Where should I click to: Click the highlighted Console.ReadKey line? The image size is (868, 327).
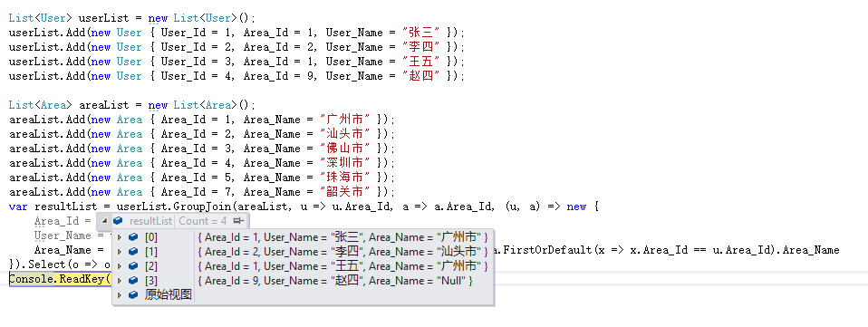tap(61, 279)
